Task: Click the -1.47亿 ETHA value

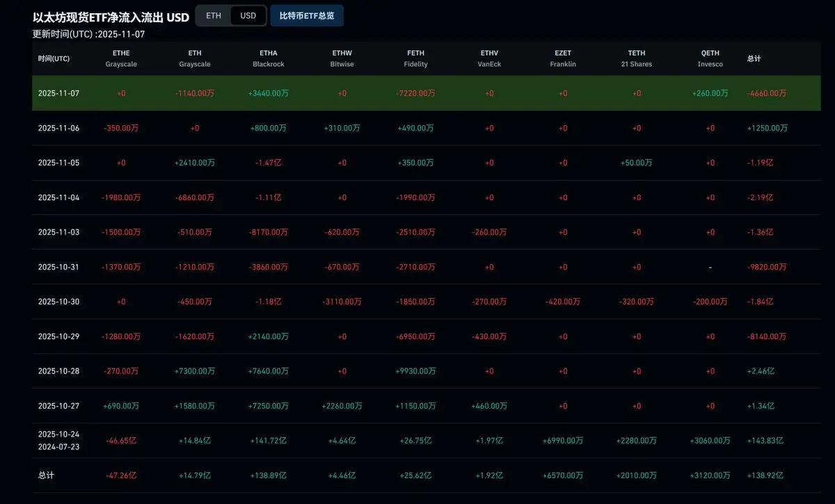Action: (268, 163)
